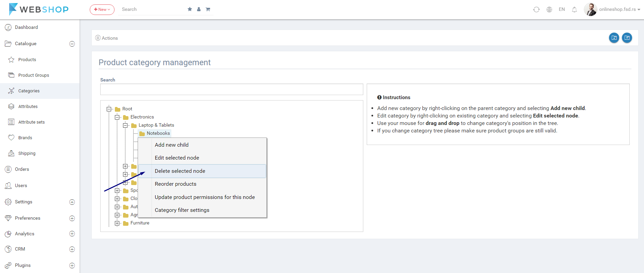This screenshot has height=273, width=644.
Task: Select the Notebooks category node
Action: 158,133
